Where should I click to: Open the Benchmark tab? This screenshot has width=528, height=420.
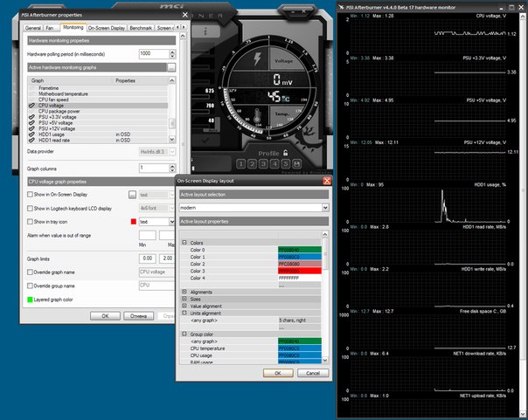click(141, 28)
